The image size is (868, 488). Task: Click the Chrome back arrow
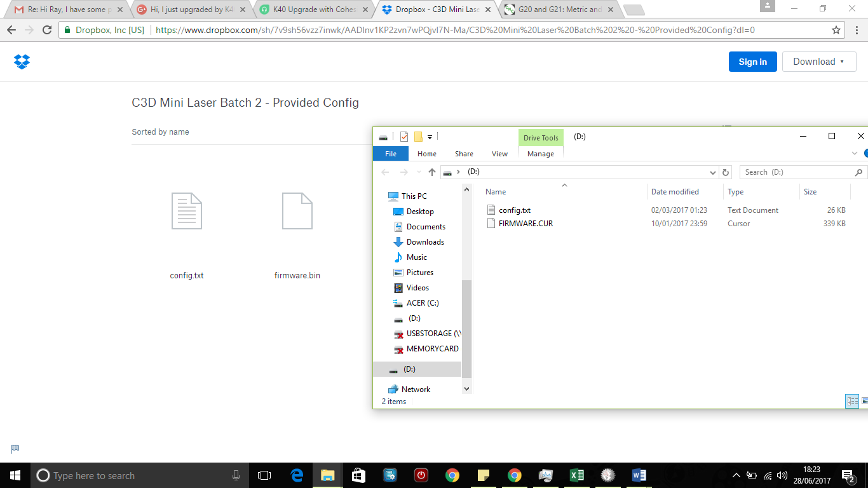point(11,30)
